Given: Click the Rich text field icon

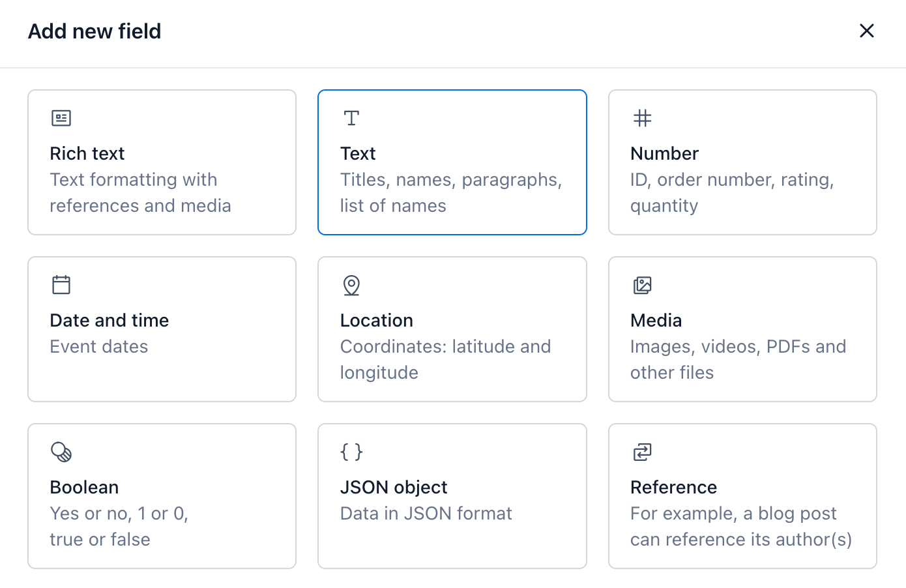Looking at the screenshot, I should (61, 118).
